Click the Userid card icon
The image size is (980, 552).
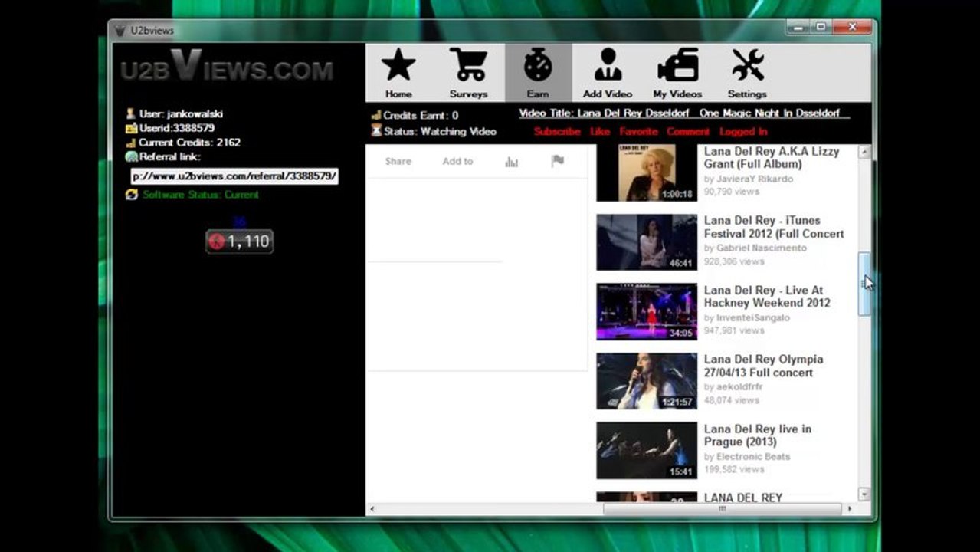131,128
